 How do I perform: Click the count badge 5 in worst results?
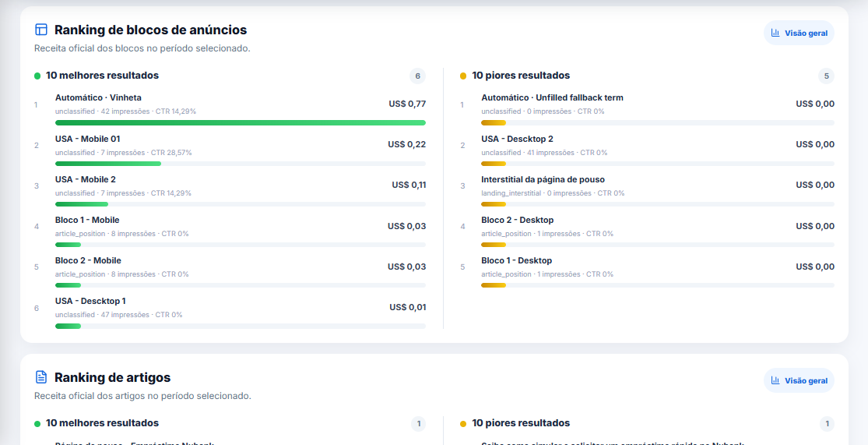click(x=826, y=76)
